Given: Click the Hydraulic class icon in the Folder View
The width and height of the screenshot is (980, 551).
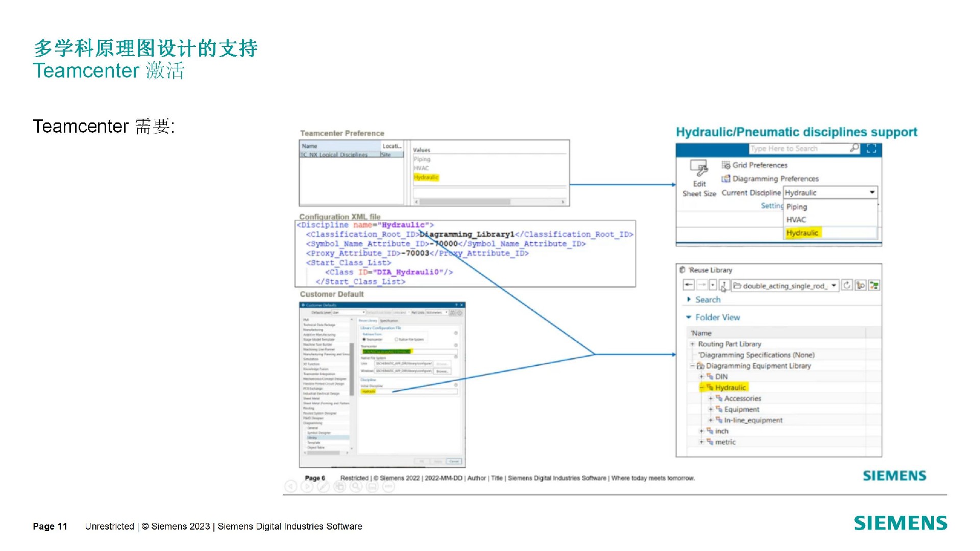Looking at the screenshot, I should point(710,387).
